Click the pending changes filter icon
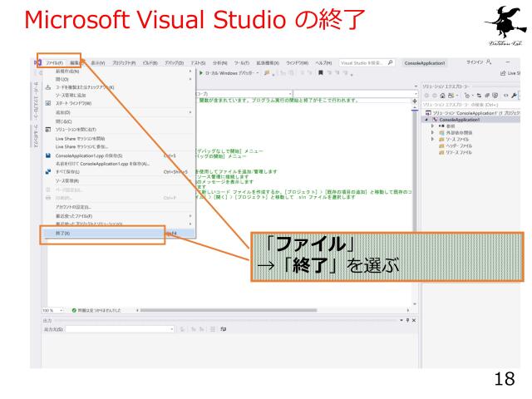Image resolution: width=532 pixels, height=399 pixels. 468,96
